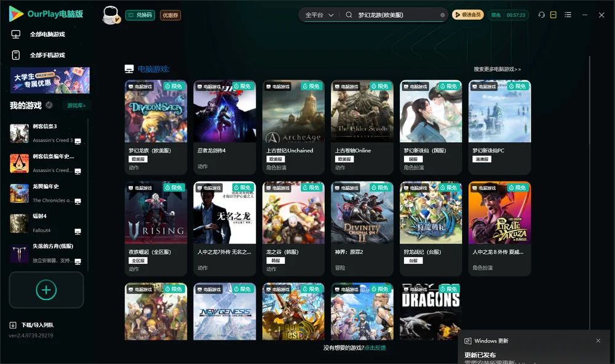
Task: Click the 优惠券 button
Action: click(x=170, y=15)
